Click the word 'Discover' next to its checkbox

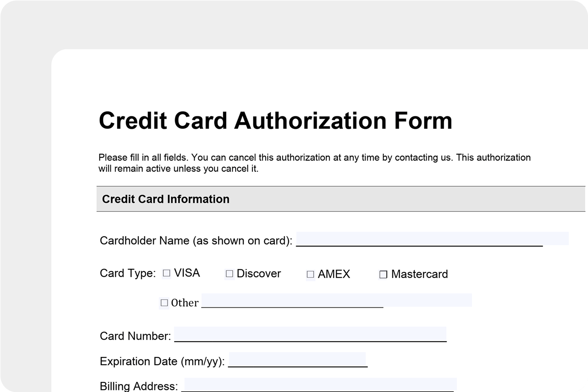click(x=258, y=274)
